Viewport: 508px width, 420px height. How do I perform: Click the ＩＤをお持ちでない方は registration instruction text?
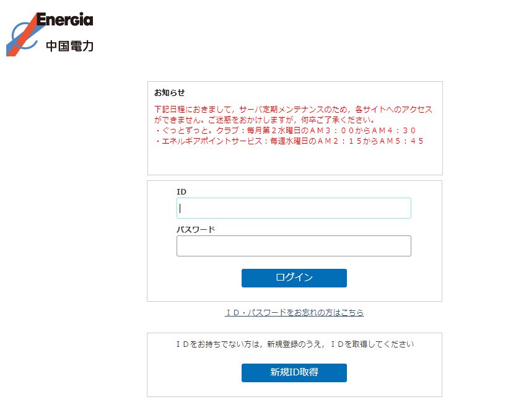click(294, 344)
